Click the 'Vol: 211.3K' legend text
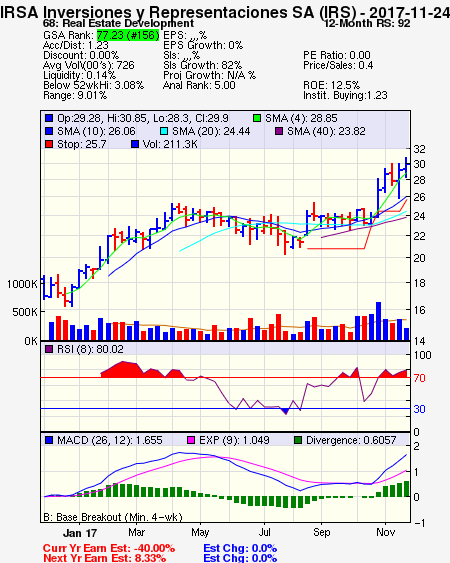Viewport: 450px width, 563px height. [170, 144]
